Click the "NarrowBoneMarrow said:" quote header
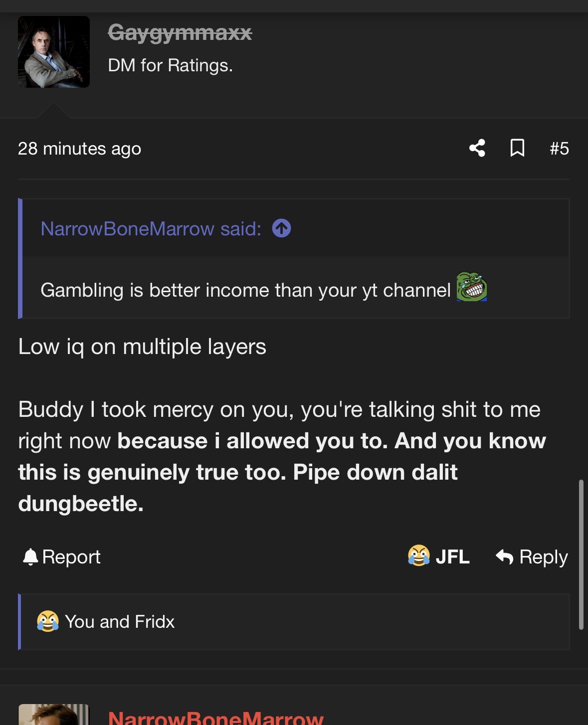The width and height of the screenshot is (588, 725). click(151, 229)
